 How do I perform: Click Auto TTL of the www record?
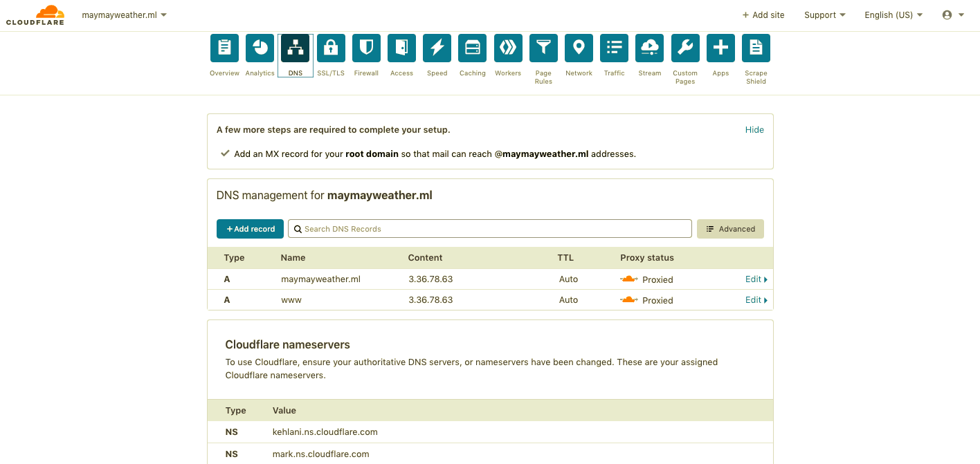pos(568,300)
